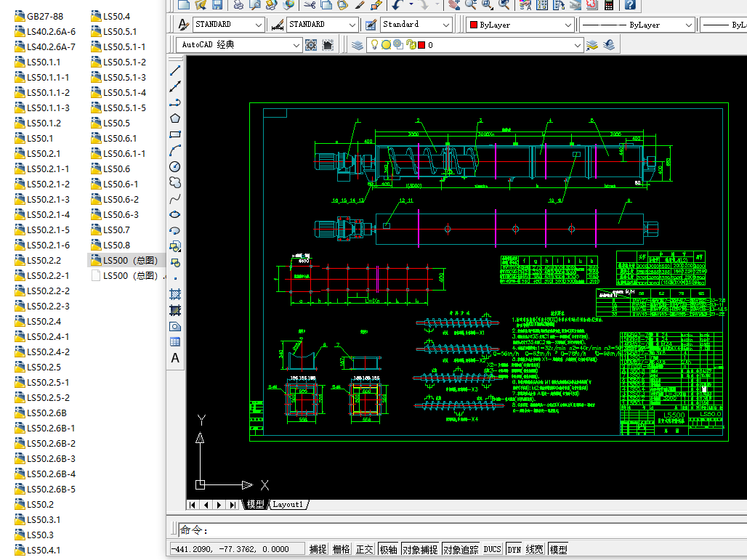Insert a Table using toolbar icon
The image size is (747, 560).
pos(175,342)
